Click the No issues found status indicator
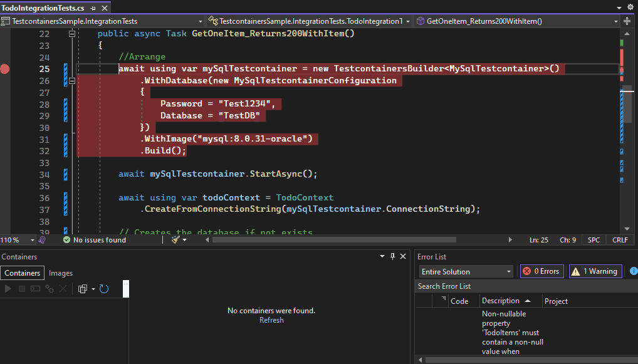 pos(95,240)
